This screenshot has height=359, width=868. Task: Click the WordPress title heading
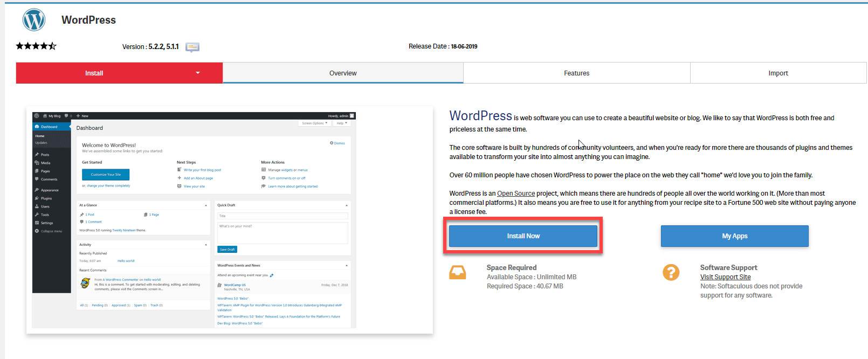point(88,20)
